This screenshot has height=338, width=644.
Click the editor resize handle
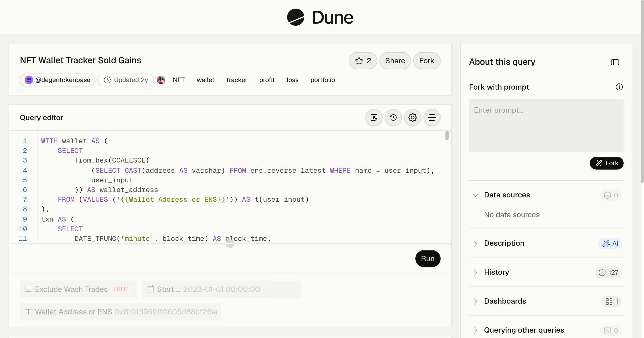tap(230, 244)
